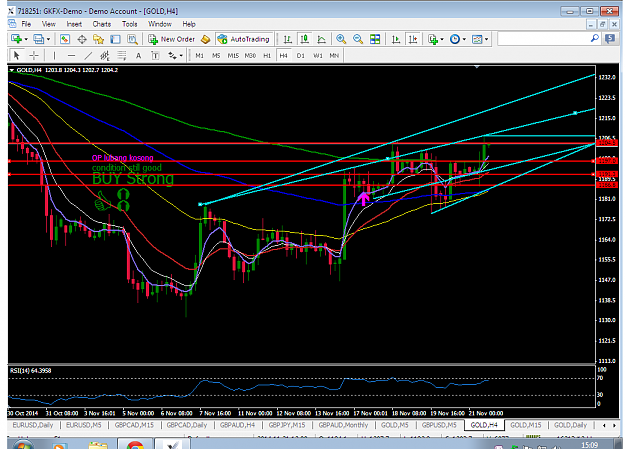
Task: Select the crosshair tool
Action: pos(34,55)
